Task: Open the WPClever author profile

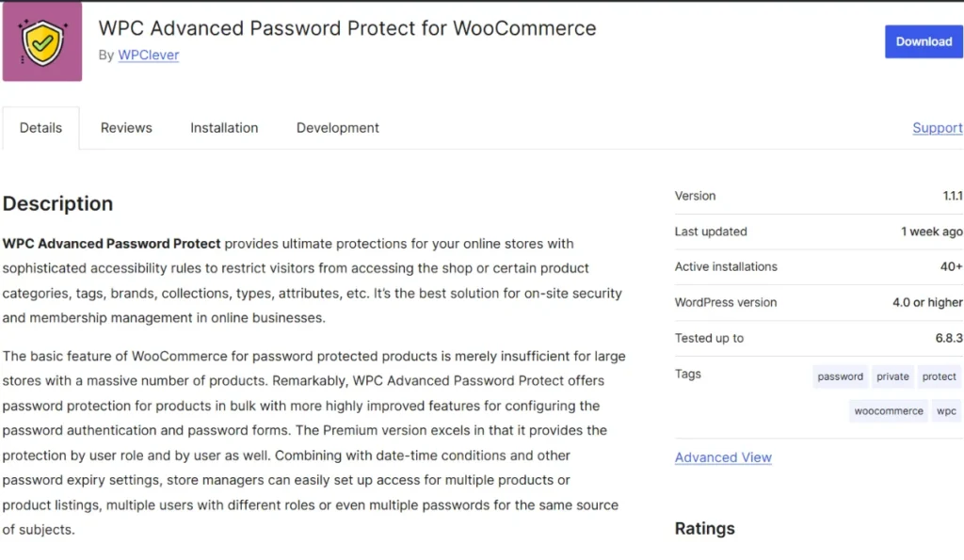Action: pyautogui.click(x=148, y=55)
